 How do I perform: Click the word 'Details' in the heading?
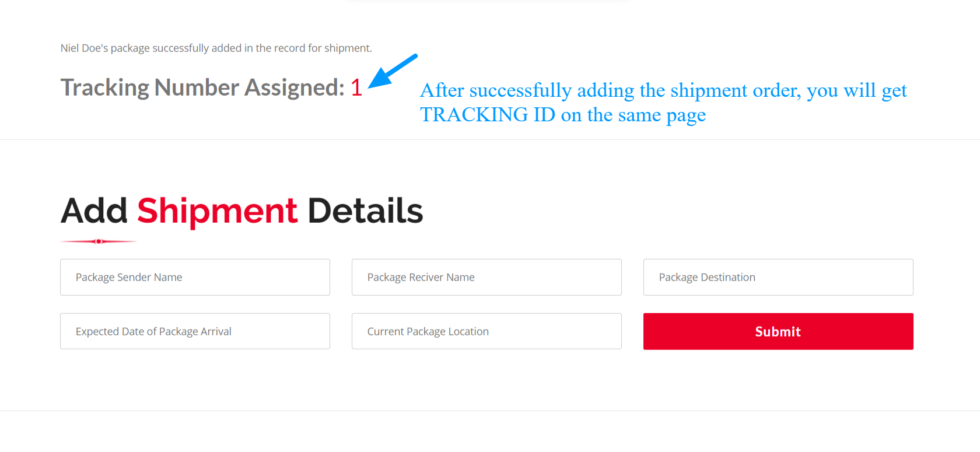pyautogui.click(x=365, y=211)
